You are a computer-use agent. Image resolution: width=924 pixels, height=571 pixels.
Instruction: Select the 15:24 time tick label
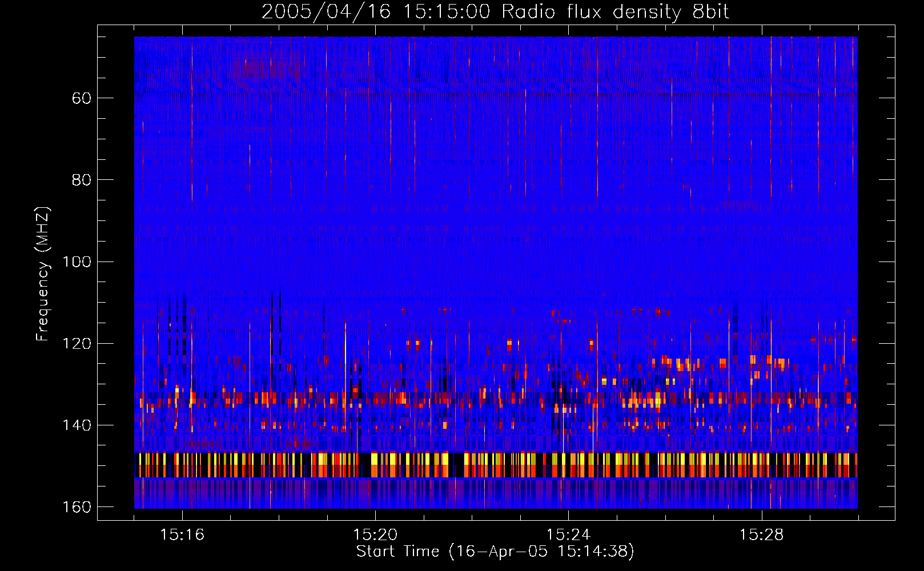568,535
